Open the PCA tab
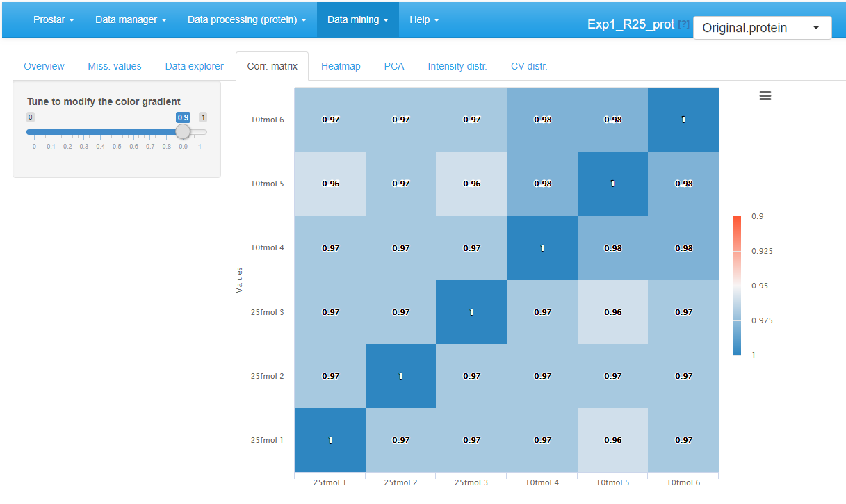 [394, 65]
